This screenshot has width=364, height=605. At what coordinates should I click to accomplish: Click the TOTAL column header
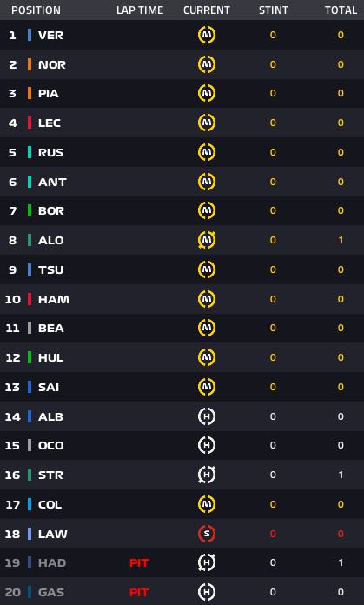(x=341, y=10)
